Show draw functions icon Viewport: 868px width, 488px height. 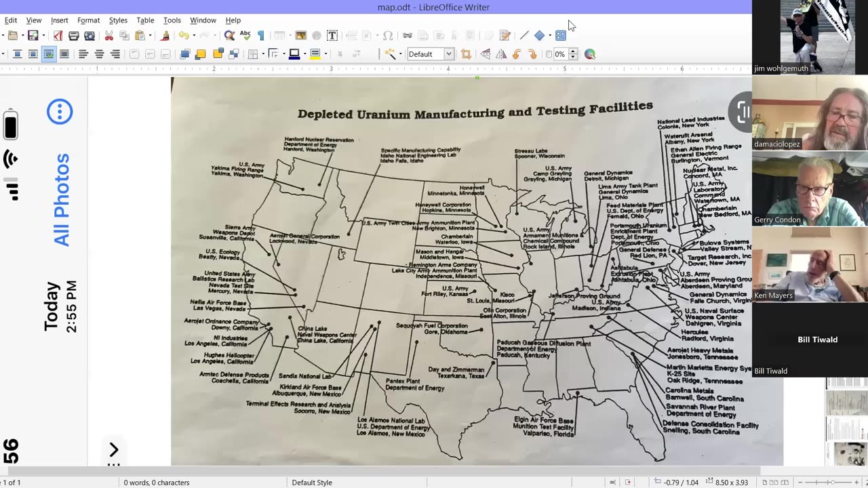[x=561, y=36]
